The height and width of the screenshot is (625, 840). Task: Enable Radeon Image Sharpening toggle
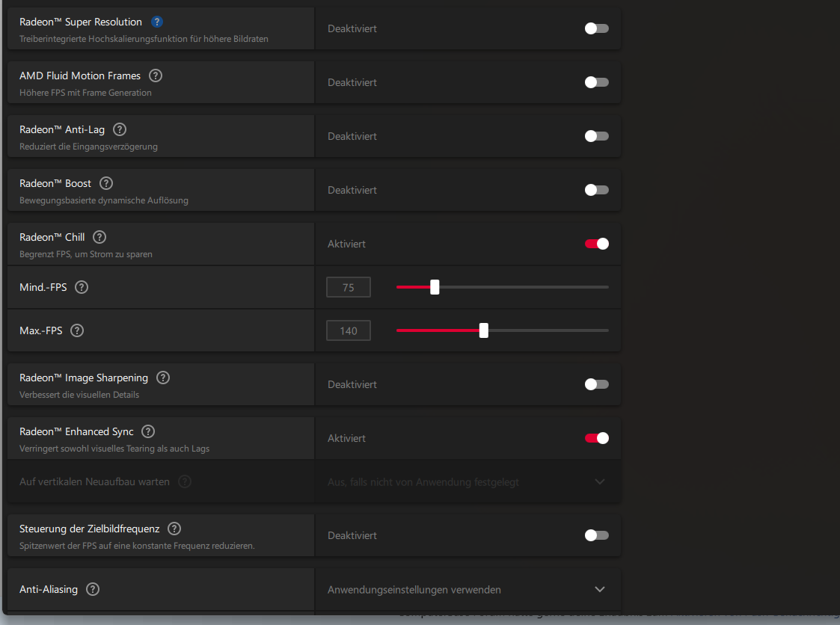tap(596, 384)
